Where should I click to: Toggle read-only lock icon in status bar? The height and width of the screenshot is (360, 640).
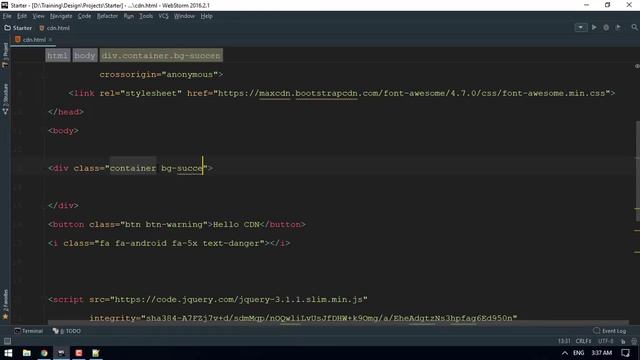[x=623, y=341]
